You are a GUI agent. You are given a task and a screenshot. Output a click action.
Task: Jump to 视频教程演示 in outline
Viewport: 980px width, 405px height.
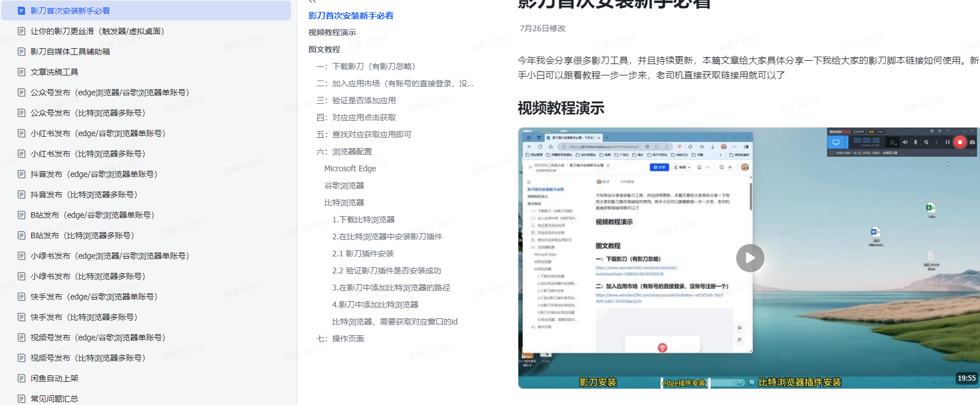332,32
